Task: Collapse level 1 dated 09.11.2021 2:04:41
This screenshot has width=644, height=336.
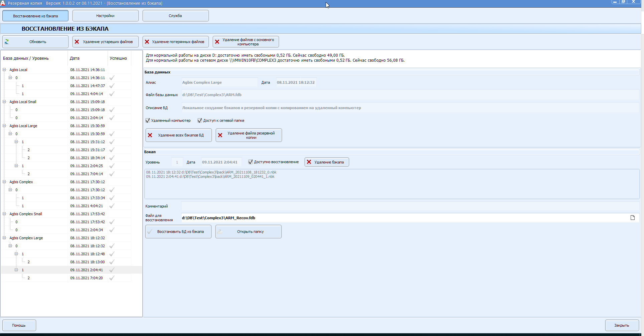Action: (x=16, y=270)
